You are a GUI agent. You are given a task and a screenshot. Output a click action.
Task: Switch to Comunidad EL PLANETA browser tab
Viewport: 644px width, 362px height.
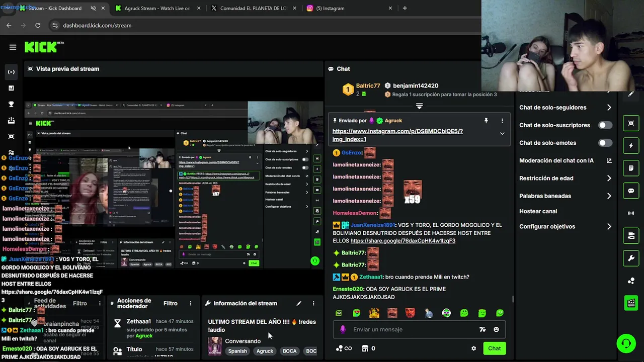tap(253, 9)
